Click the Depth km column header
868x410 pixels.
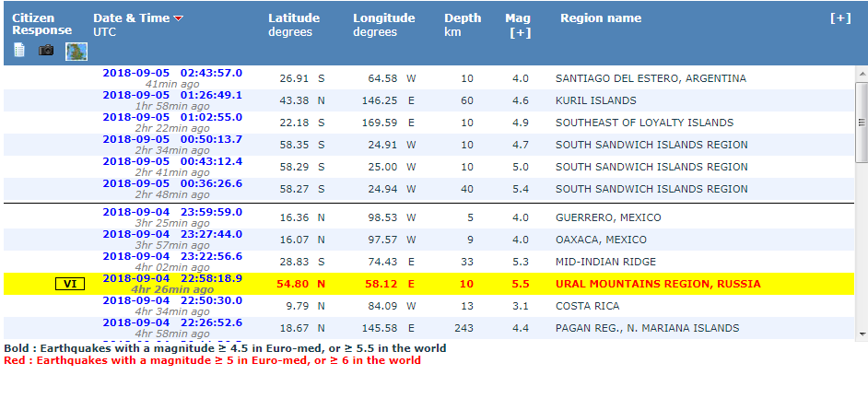(x=463, y=25)
